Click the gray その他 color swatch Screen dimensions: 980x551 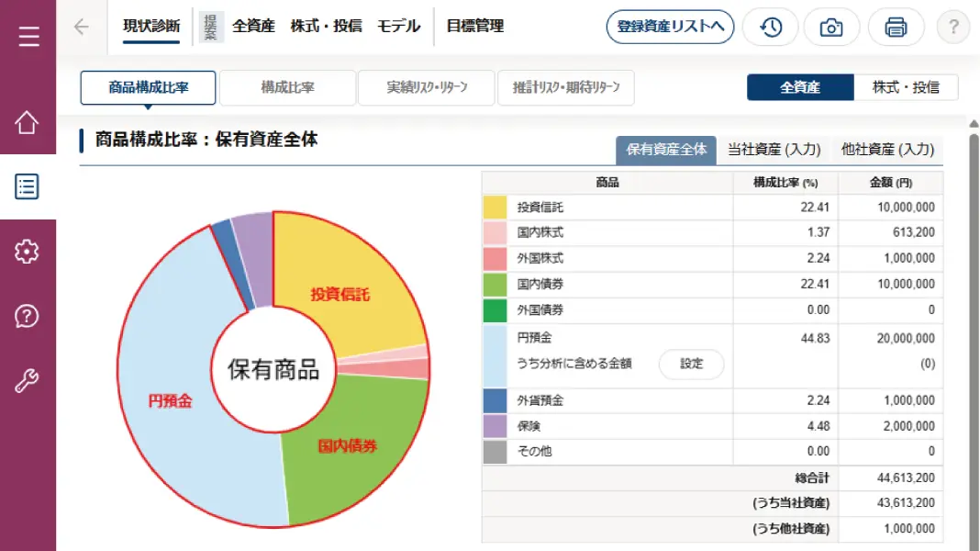click(495, 452)
